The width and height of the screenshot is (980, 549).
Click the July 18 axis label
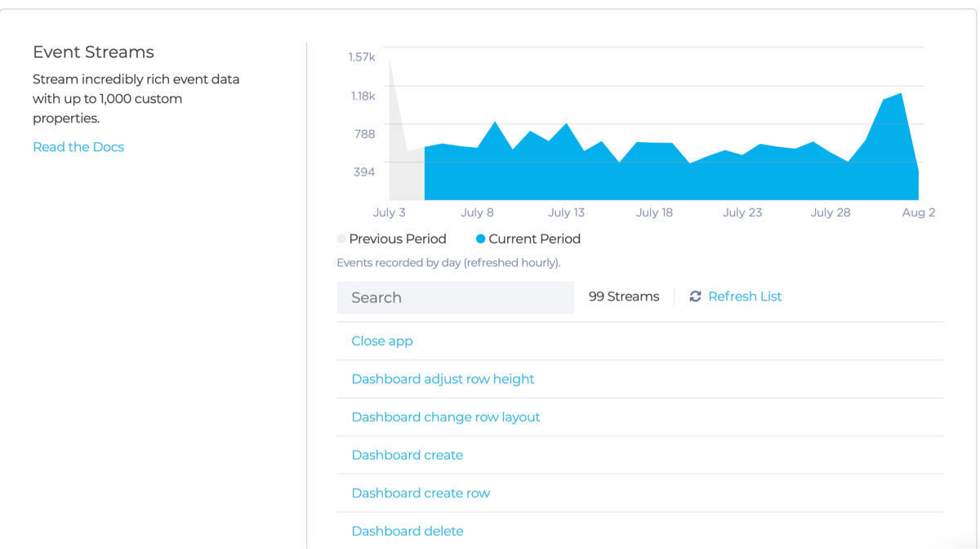(x=654, y=212)
